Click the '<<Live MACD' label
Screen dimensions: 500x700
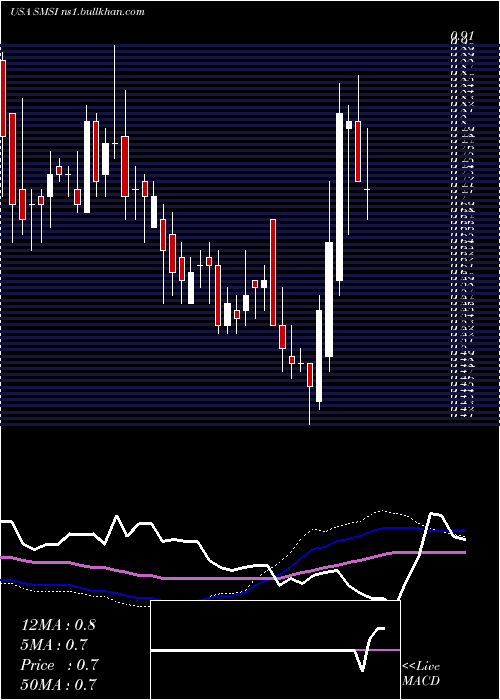click(421, 674)
